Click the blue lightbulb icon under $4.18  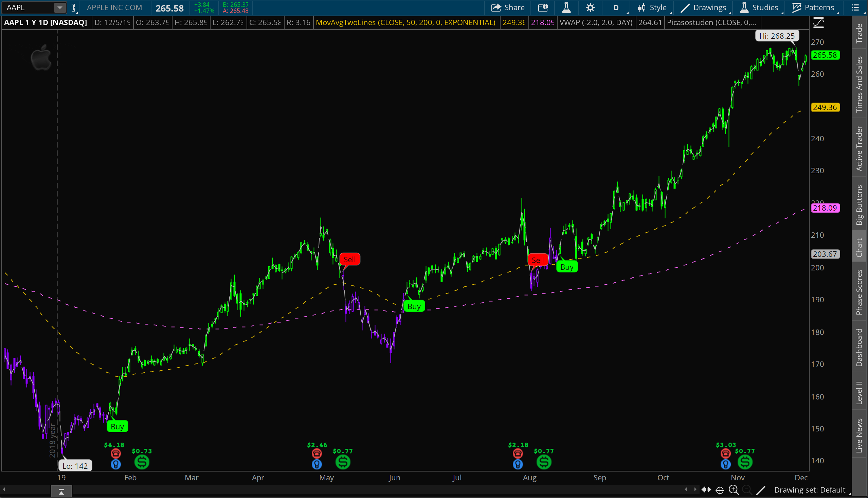click(115, 464)
